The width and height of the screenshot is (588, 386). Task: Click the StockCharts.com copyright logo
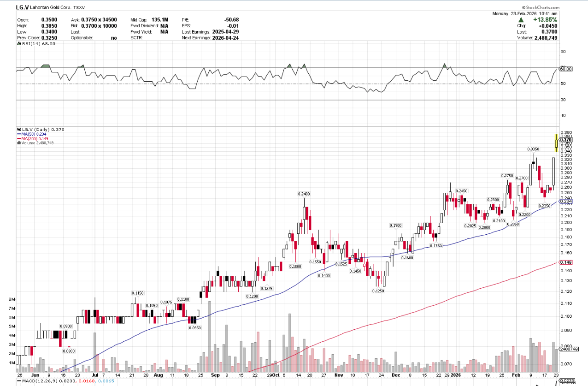pyautogui.click(x=541, y=8)
